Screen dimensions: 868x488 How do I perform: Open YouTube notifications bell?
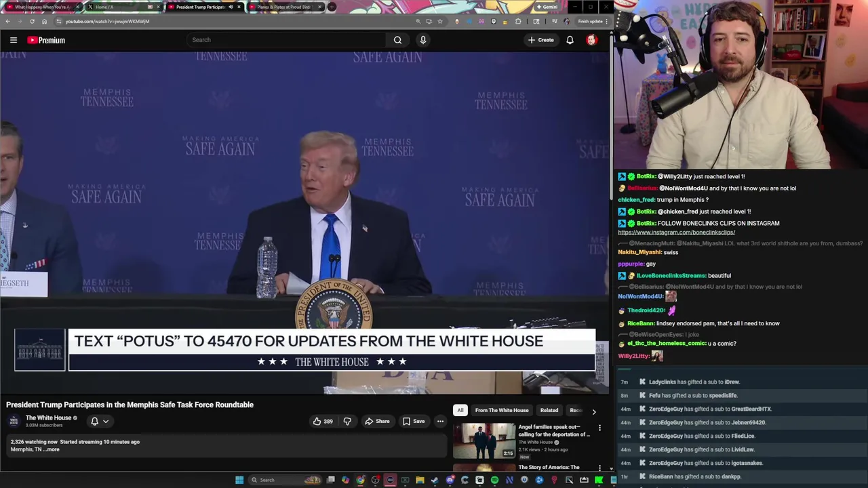click(570, 40)
